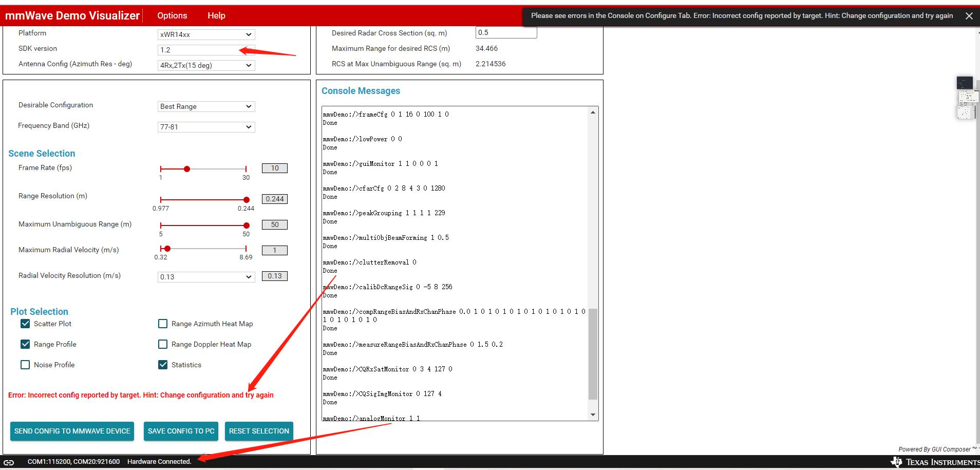980x470 pixels.
Task: Click the Maximum Radial Velocity slider handle
Action: pos(167,249)
